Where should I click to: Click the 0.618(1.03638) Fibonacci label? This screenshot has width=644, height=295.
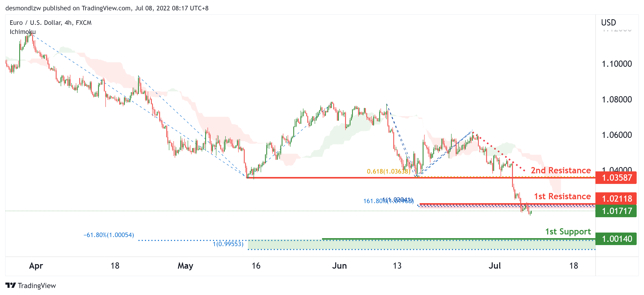(388, 171)
